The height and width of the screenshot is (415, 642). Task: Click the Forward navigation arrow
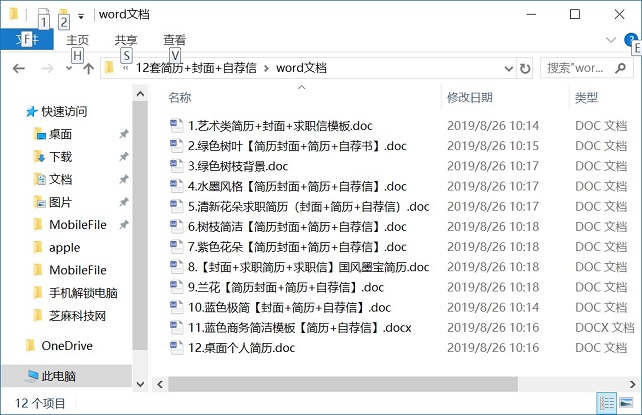(x=47, y=68)
